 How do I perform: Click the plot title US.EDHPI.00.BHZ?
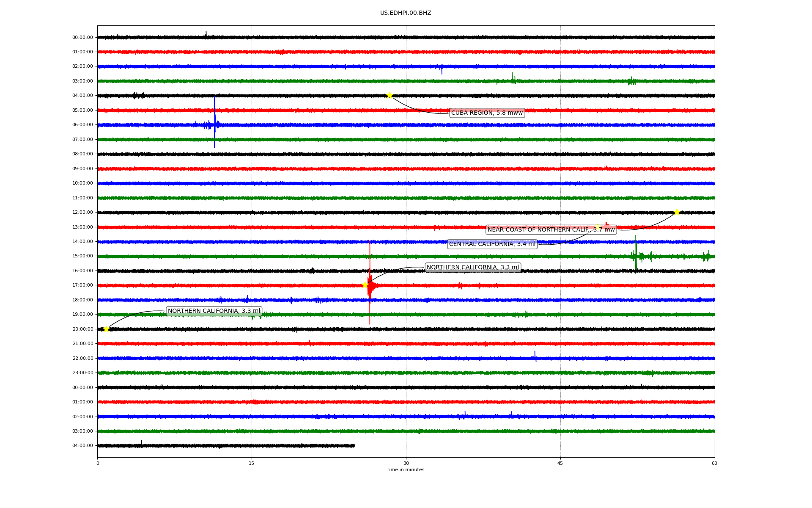pyautogui.click(x=406, y=13)
